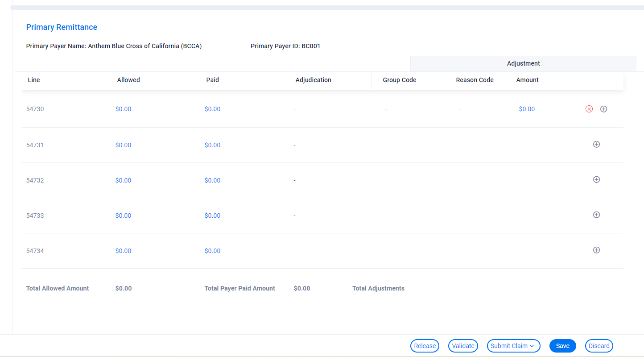Edit Allowed amount for line 54730
This screenshot has width=644, height=357.
(123, 109)
